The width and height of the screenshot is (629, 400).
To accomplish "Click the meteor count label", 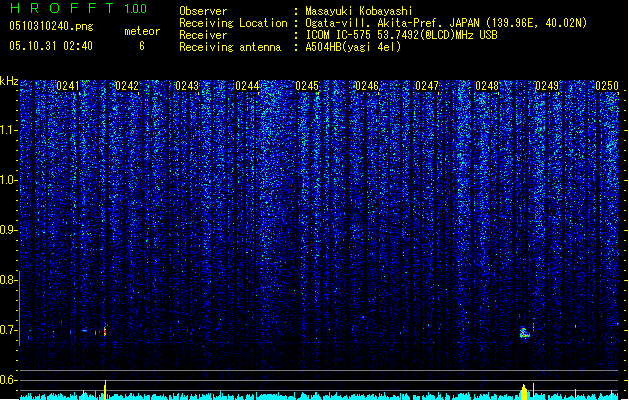I will click(142, 31).
